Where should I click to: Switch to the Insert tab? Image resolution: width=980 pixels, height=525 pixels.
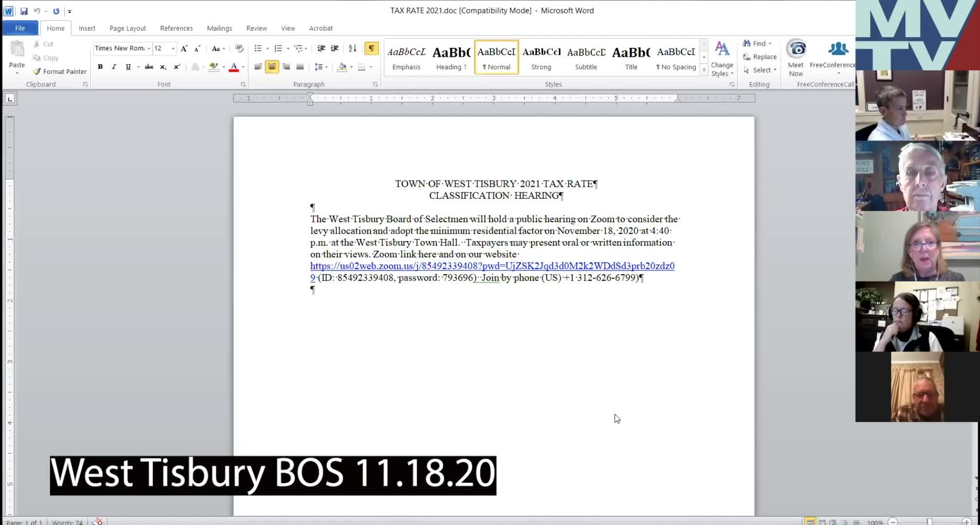click(87, 28)
